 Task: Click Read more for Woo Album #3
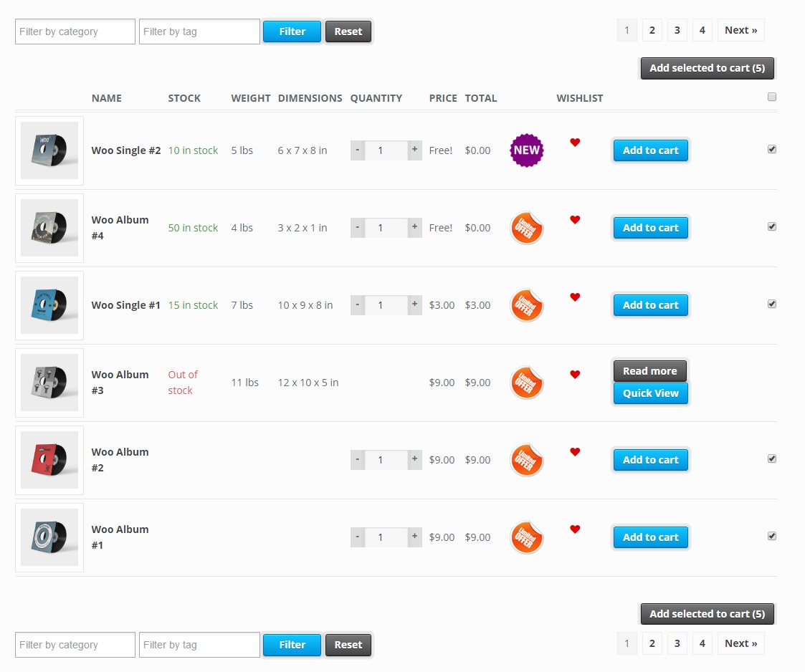coord(649,371)
